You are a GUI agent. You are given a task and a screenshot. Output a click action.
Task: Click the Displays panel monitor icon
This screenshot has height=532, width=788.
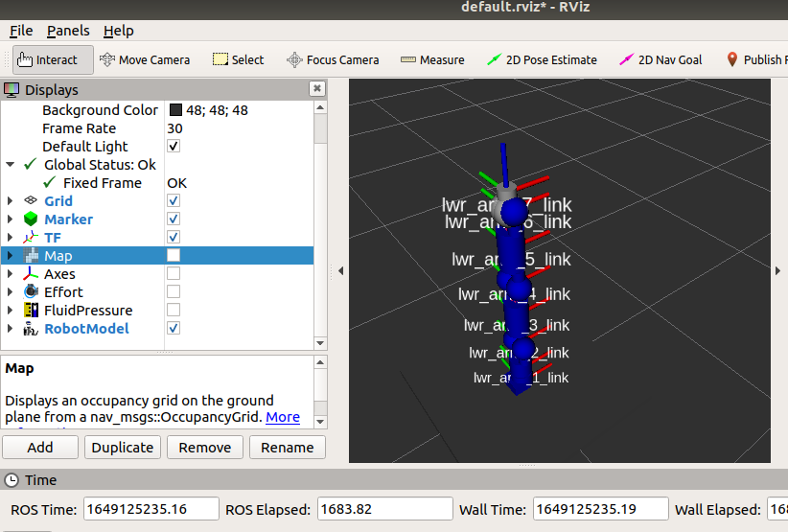[12, 90]
